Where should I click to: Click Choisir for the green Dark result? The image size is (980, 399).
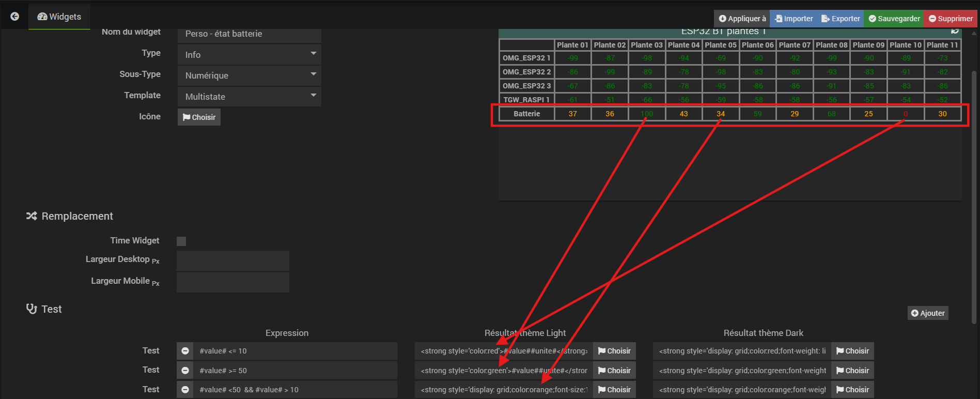tap(852, 371)
